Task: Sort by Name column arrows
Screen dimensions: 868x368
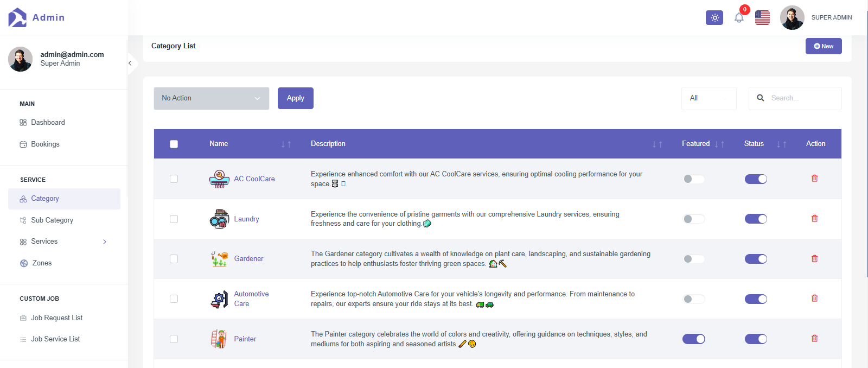Action: (286, 144)
